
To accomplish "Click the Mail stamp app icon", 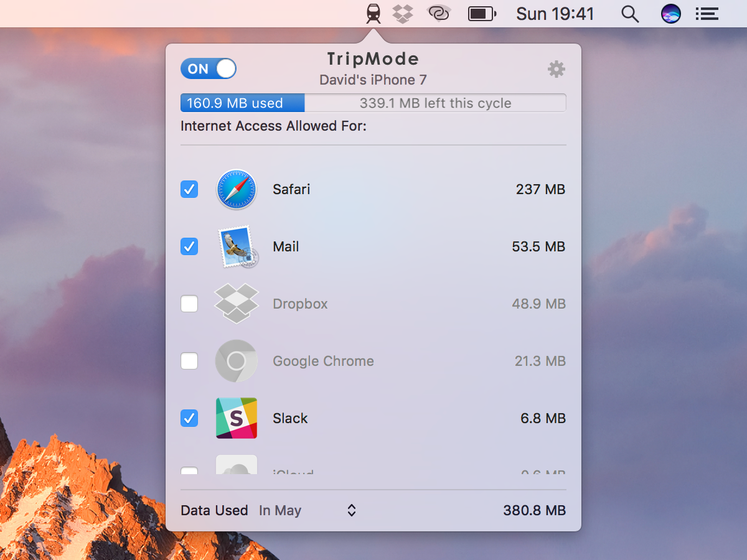I will tap(237, 246).
